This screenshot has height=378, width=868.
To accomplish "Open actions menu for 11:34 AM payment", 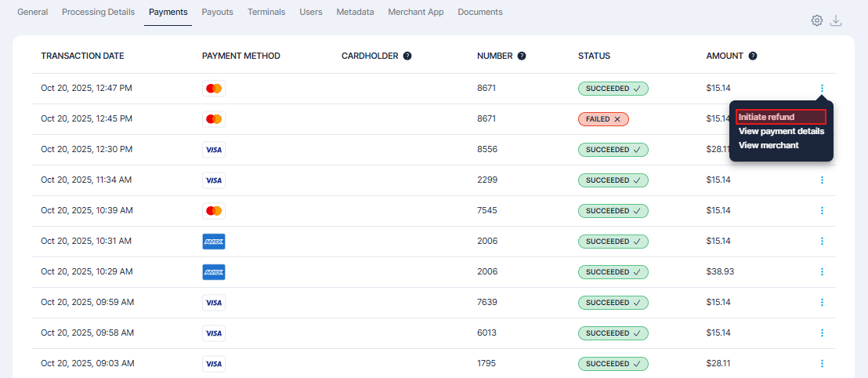I will pyautogui.click(x=822, y=180).
